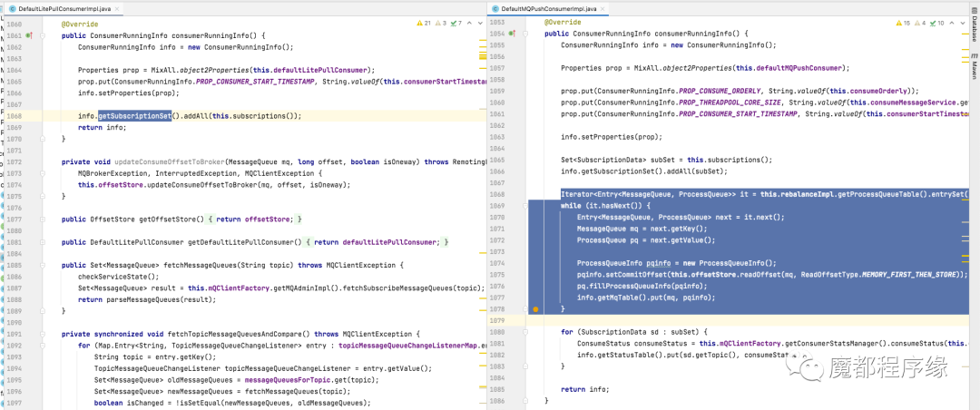The image size is (980, 410).
Task: Click PROP_THREADPOOL_CORE_SIZE constant in right editor
Action: 730,102
